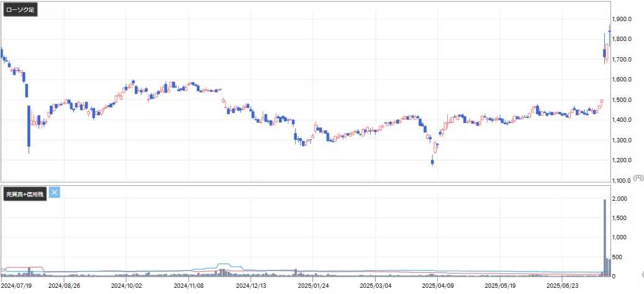
Task: Click the 2024/07/19 date label
Action: click(15, 285)
